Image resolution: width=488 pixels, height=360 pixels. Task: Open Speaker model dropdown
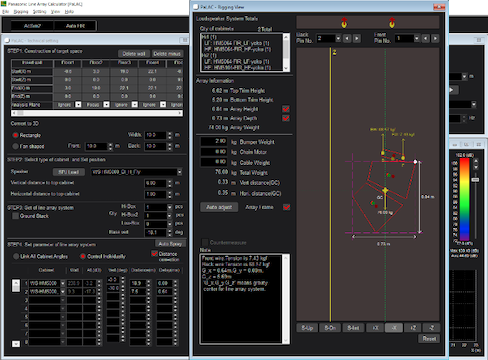pos(180,172)
